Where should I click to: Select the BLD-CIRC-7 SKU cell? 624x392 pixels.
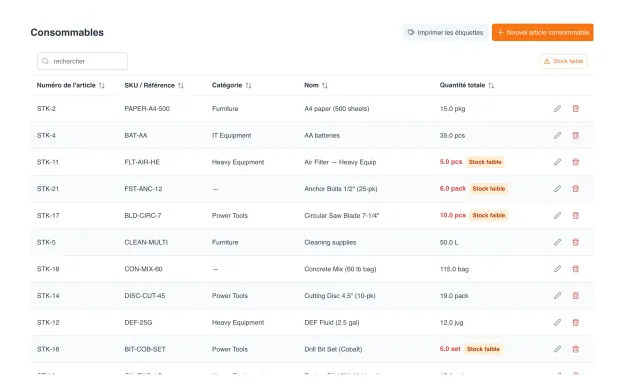click(143, 215)
